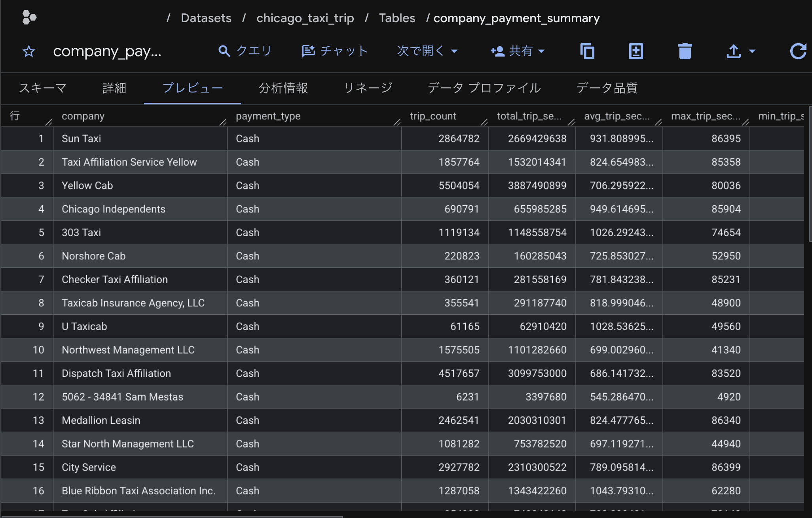Expand the 共有 share dropdown
The width and height of the screenshot is (812, 518).
click(518, 51)
